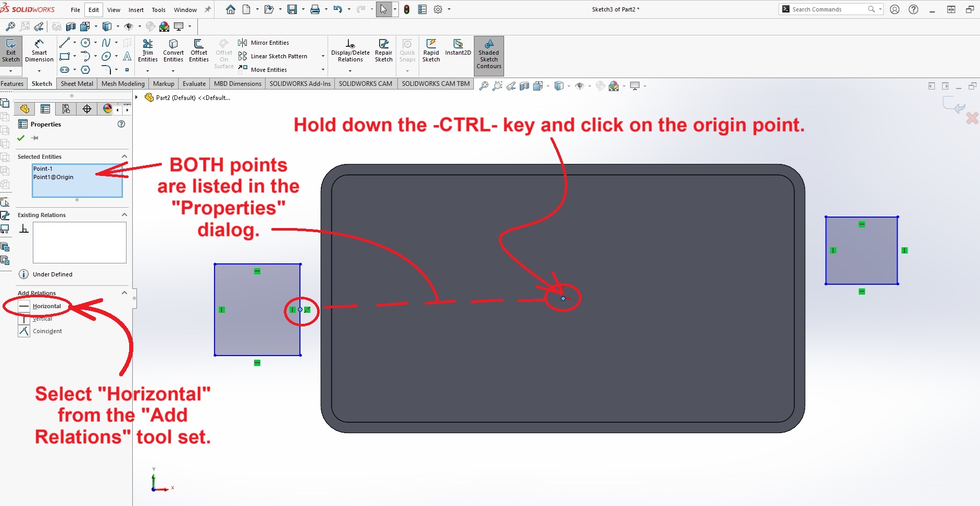Toggle the Instant2D mode
Screen dimensions: 980x506
click(x=458, y=48)
